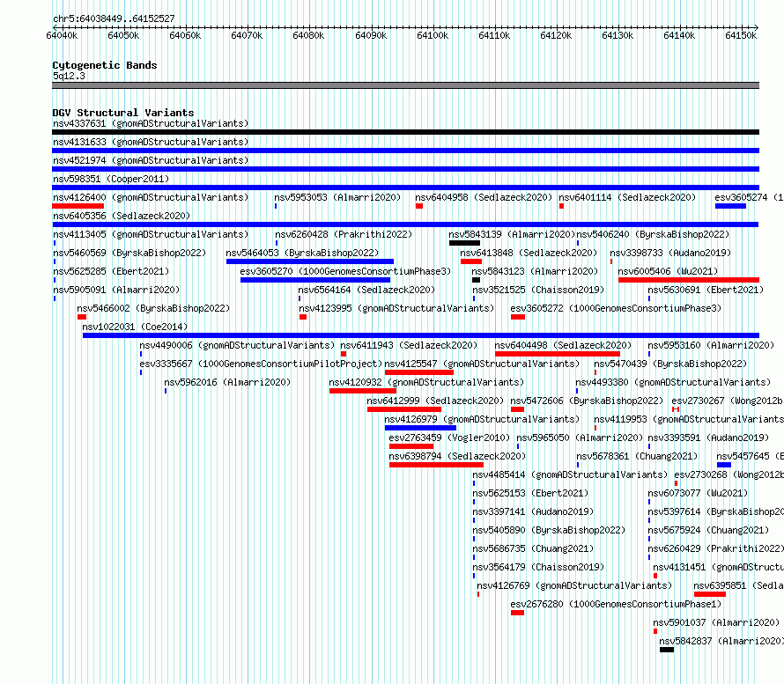Click the nsv5686735 Chuang2021 label
784x684 pixels.
(533, 548)
